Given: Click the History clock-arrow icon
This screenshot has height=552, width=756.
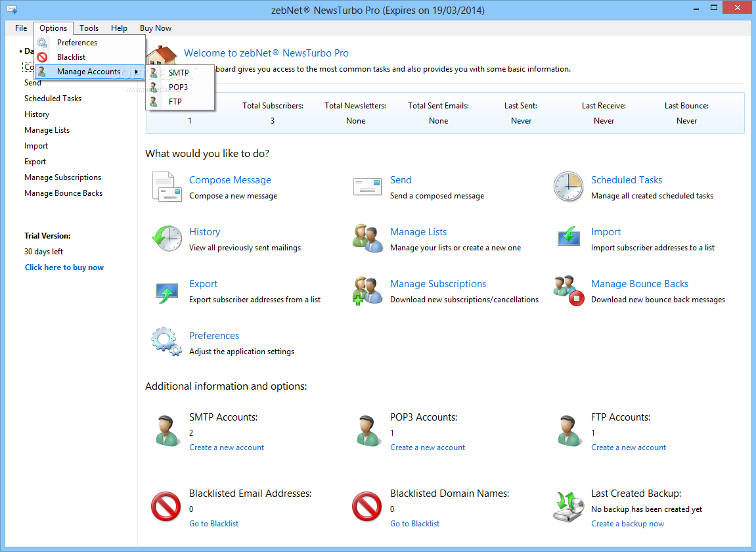Looking at the screenshot, I should (x=167, y=239).
